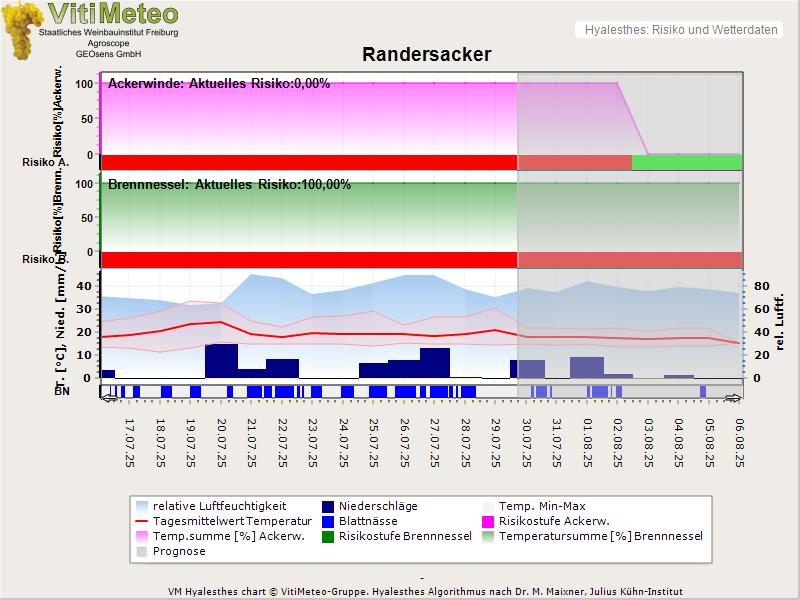Click the left scroll arrow below chart
Viewport: 800px width, 600px height.
pyautogui.click(x=107, y=397)
